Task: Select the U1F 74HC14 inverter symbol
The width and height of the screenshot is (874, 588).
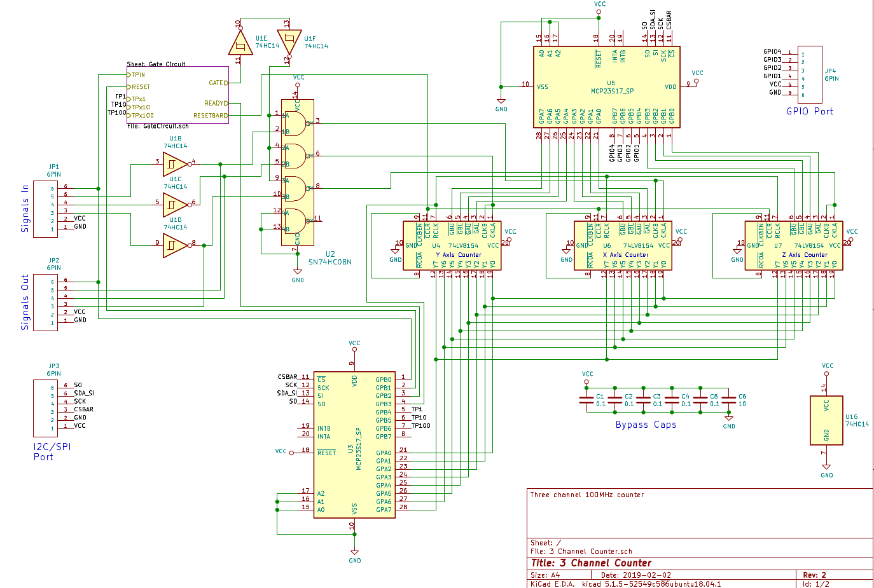Action: click(289, 43)
